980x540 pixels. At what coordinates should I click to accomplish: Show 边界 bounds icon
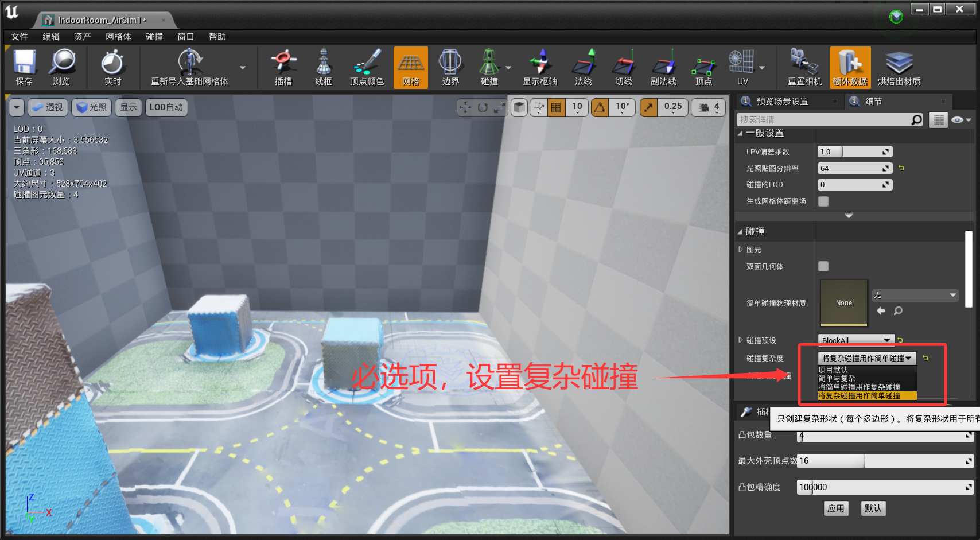pos(450,67)
